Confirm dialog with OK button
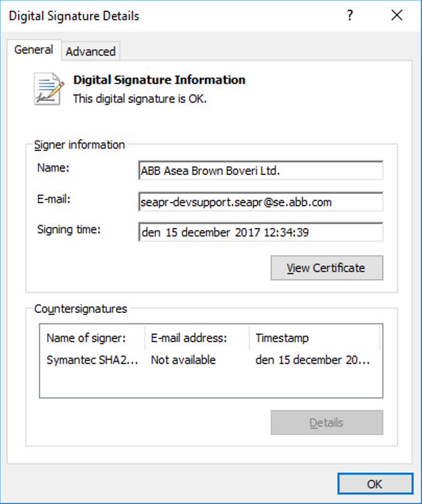This screenshot has height=504, width=422. coord(375,484)
